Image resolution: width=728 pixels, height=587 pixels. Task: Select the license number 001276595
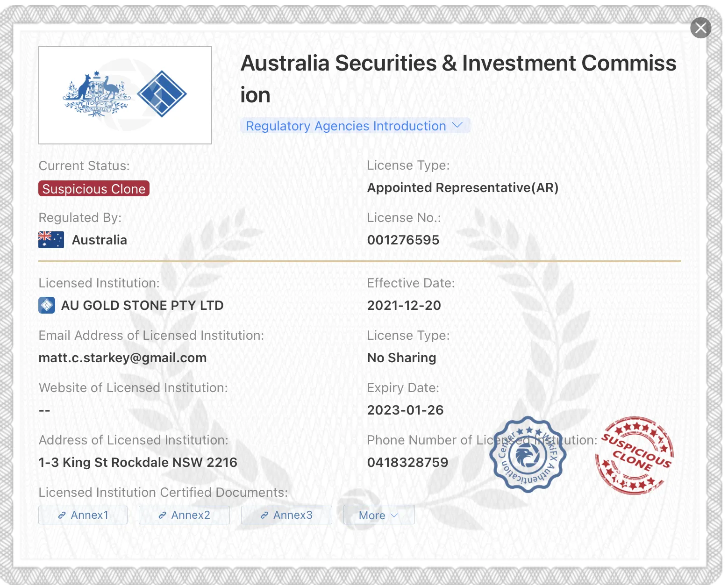click(x=403, y=240)
